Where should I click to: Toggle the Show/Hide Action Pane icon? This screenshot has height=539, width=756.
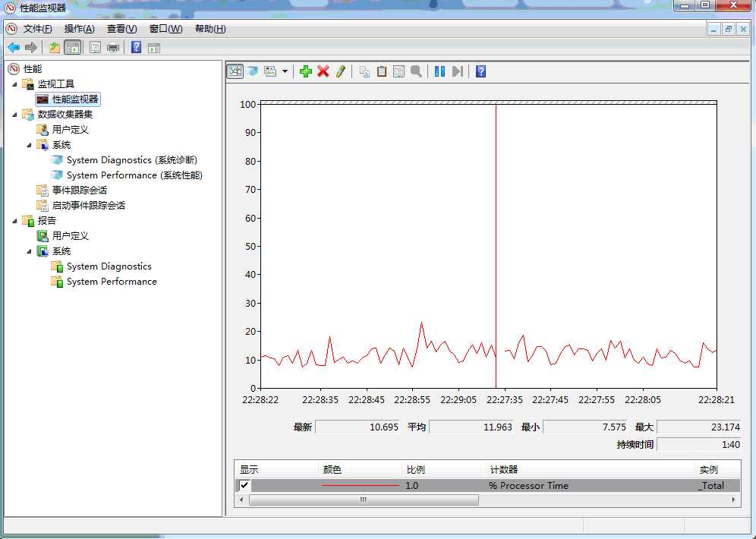(154, 47)
